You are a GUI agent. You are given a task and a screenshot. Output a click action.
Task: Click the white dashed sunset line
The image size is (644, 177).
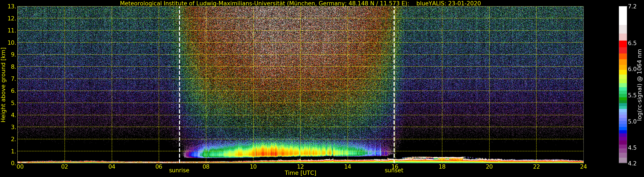tap(394, 85)
